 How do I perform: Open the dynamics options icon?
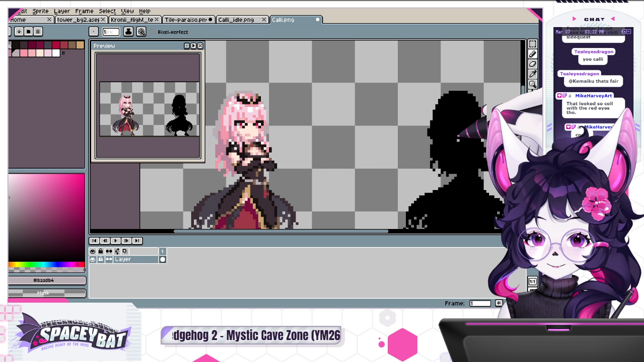[141, 32]
